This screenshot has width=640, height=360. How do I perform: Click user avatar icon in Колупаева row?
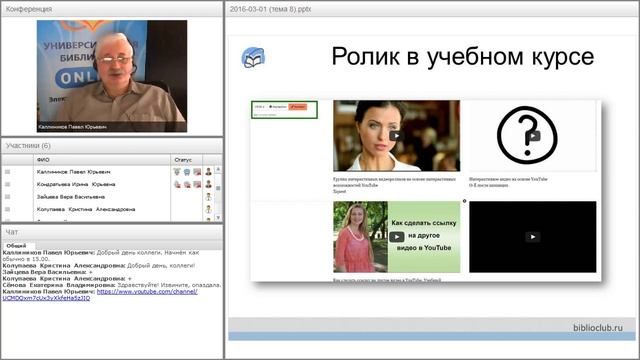209,209
